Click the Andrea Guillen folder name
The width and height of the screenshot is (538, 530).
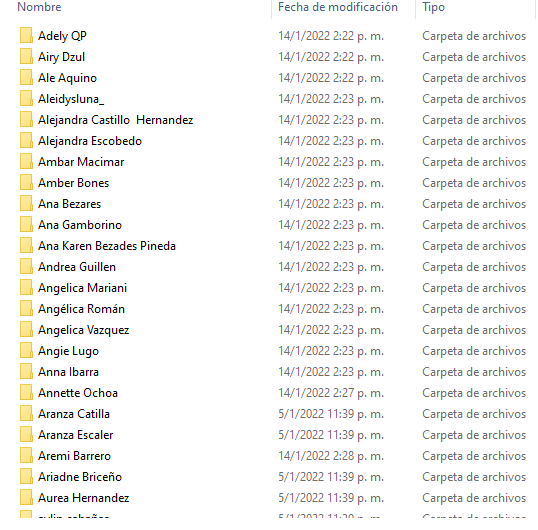[x=77, y=267]
